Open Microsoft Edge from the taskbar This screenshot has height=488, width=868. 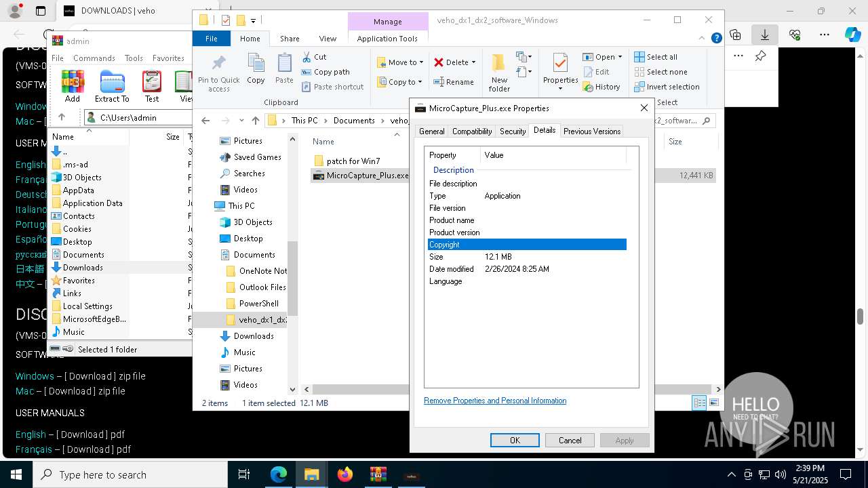tap(279, 474)
